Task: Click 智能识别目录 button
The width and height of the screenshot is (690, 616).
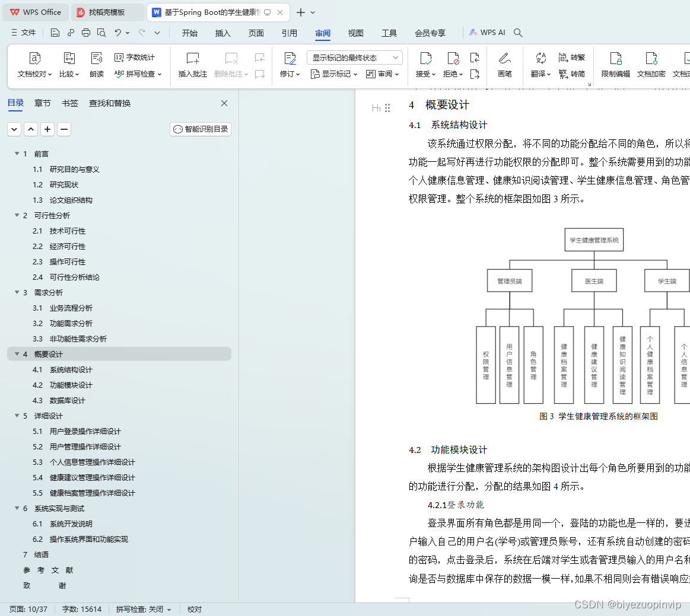Action: click(x=200, y=129)
